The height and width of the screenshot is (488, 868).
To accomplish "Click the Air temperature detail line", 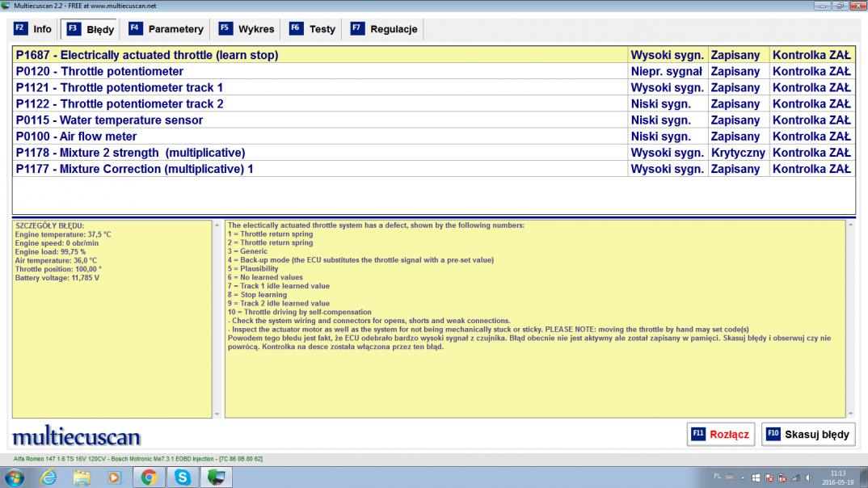I will tap(56, 261).
